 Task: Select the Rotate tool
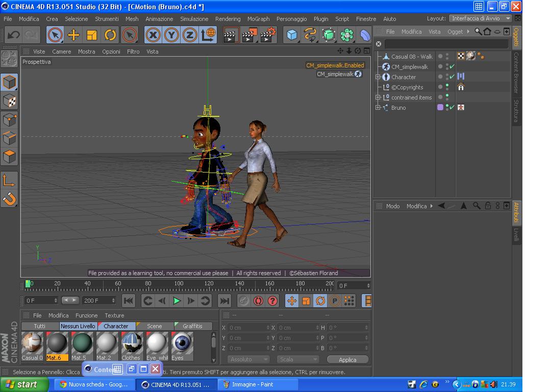(x=110, y=35)
